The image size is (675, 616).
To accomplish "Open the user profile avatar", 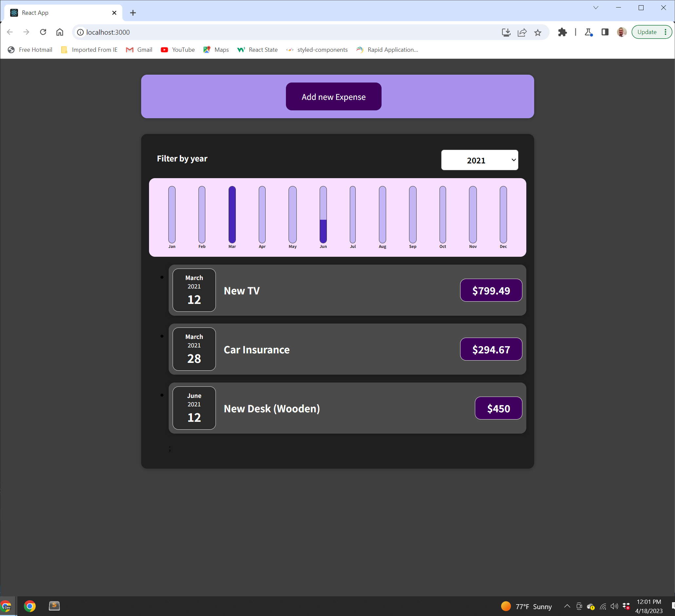I will click(621, 32).
